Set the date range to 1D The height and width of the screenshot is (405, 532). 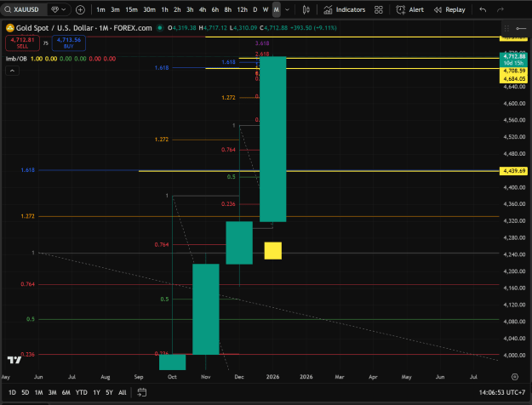12,392
